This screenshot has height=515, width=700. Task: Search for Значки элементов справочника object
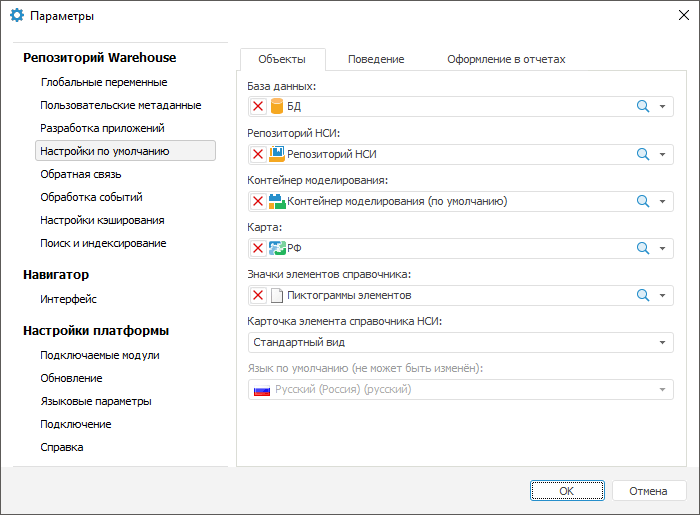pos(643,295)
